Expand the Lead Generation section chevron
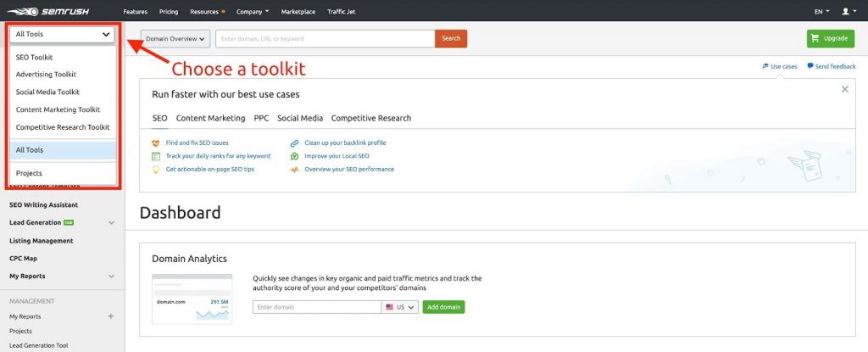Viewport: 868px width, 352px height. tap(111, 223)
